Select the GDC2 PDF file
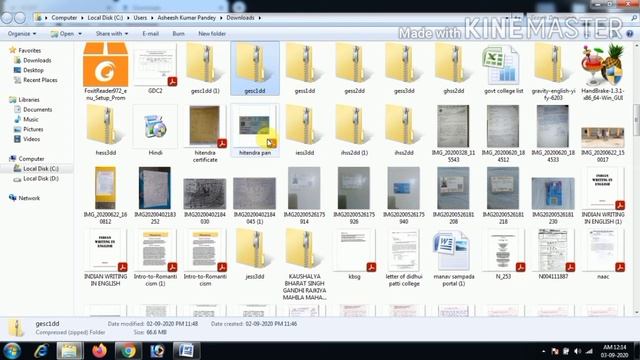The height and width of the screenshot is (360, 640). point(155,65)
